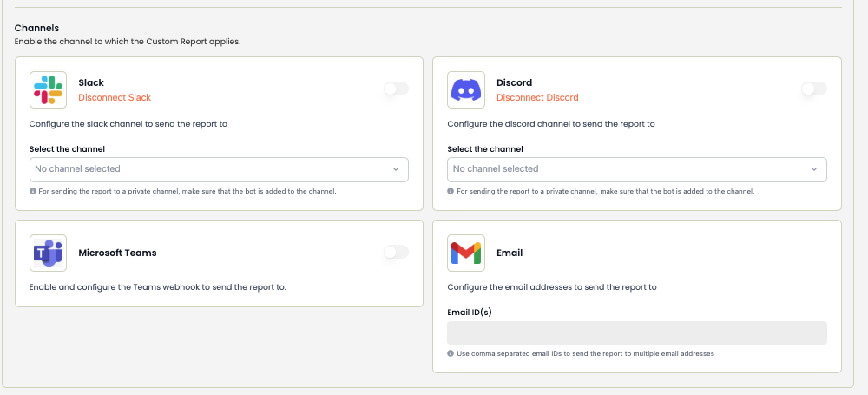The height and width of the screenshot is (395, 868).
Task: Click the Microsoft Teams card title
Action: click(x=117, y=253)
